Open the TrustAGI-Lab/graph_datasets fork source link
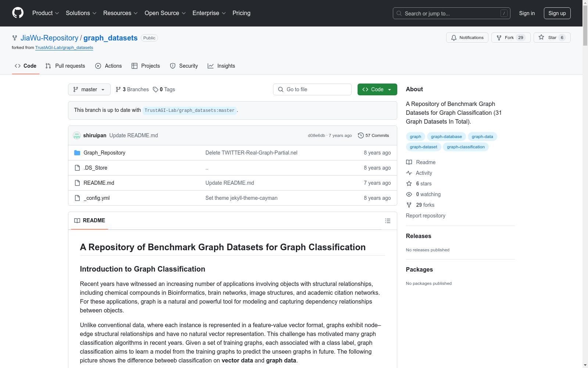The image size is (588, 368). pos(64,47)
